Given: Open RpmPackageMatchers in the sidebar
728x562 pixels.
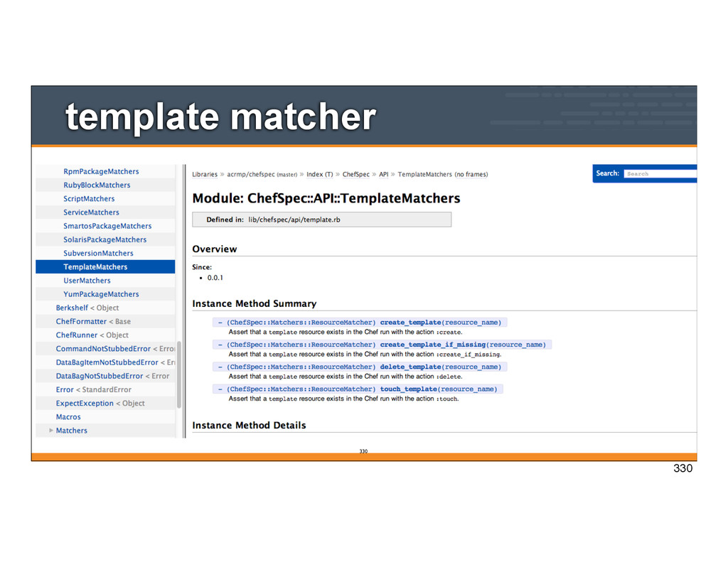Looking at the screenshot, I should tap(101, 171).
